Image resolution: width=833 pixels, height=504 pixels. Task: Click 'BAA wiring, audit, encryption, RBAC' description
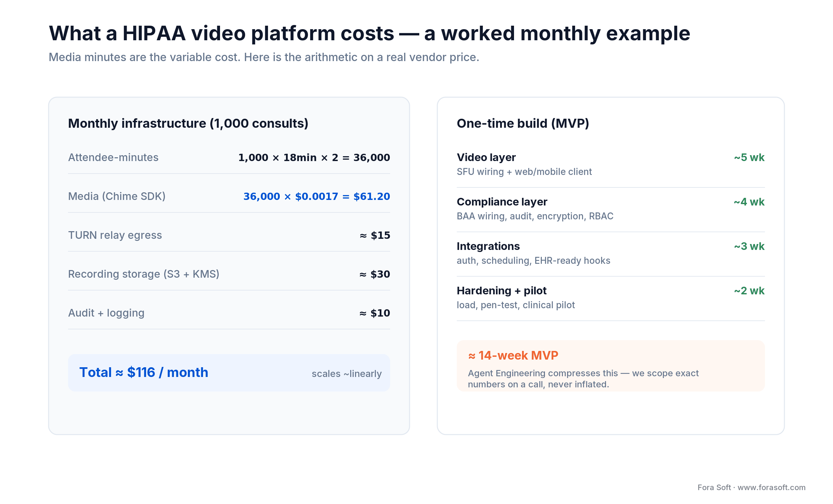click(x=535, y=216)
